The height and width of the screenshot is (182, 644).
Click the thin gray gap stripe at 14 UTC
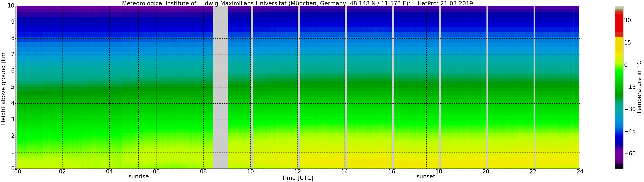tap(346, 87)
